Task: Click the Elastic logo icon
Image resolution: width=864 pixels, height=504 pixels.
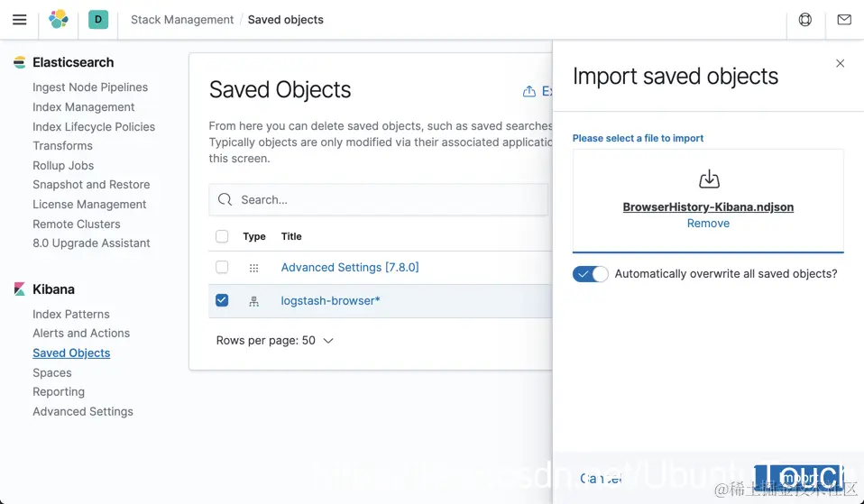Action: click(59, 19)
